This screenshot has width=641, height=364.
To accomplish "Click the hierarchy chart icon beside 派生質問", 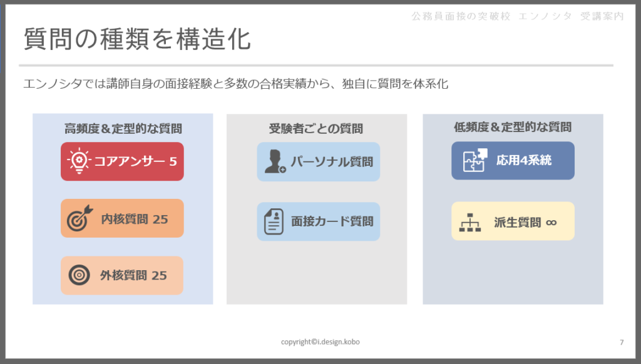I will click(x=469, y=222).
